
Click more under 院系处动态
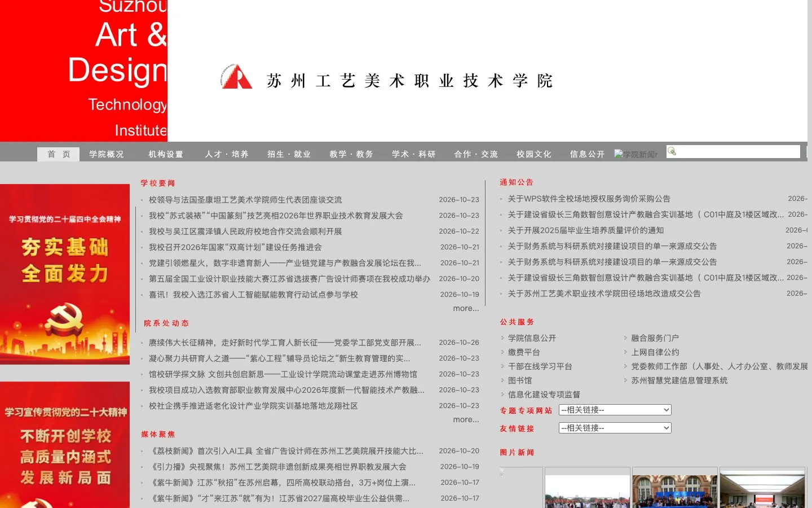(x=466, y=419)
